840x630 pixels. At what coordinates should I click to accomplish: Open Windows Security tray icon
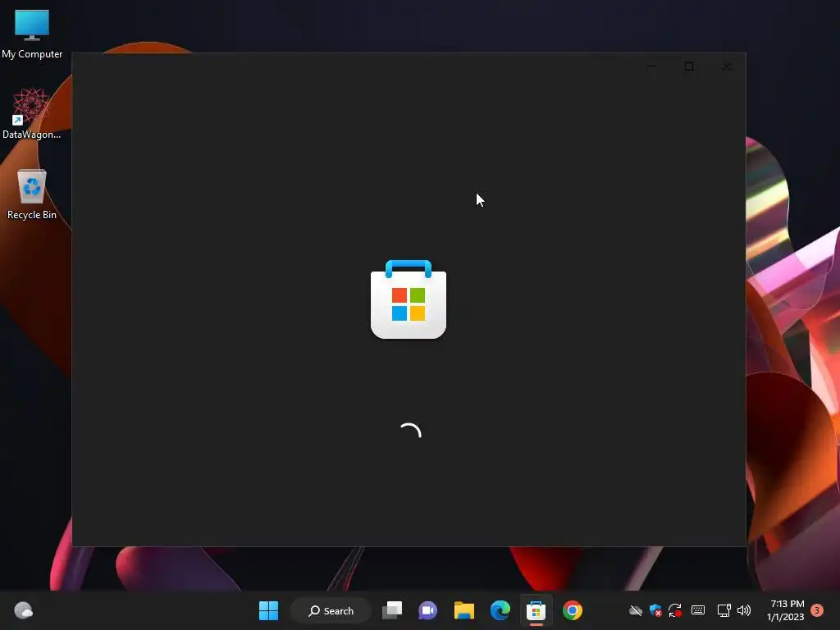click(x=655, y=610)
